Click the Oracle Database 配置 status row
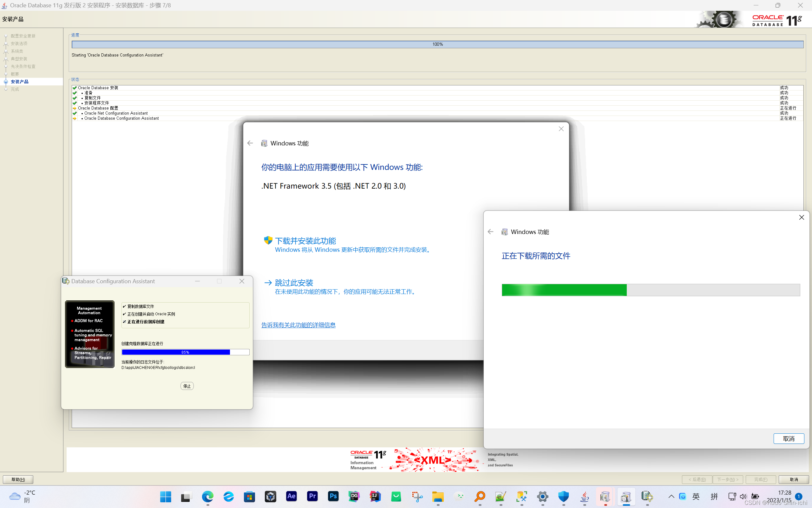The image size is (812, 508). pyautogui.click(x=437, y=108)
